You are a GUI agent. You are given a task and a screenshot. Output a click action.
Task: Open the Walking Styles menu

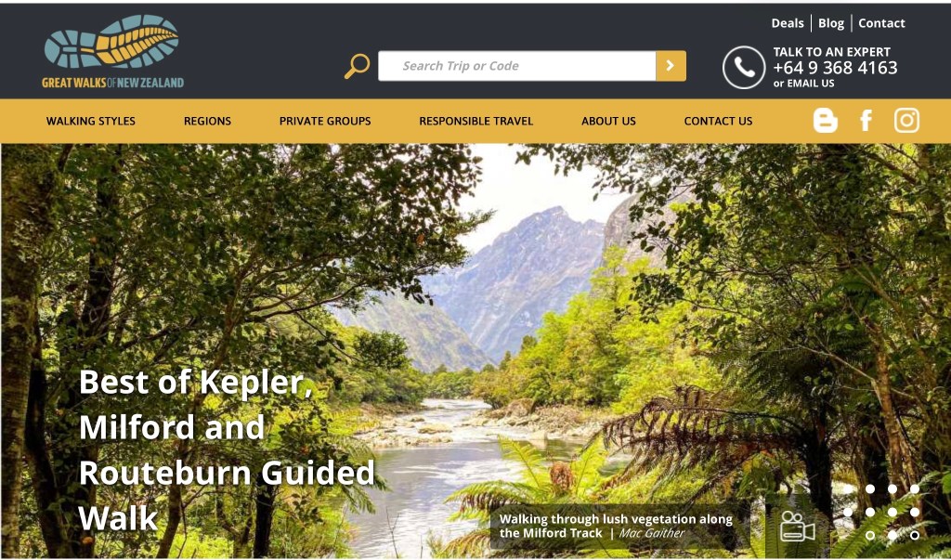(91, 121)
